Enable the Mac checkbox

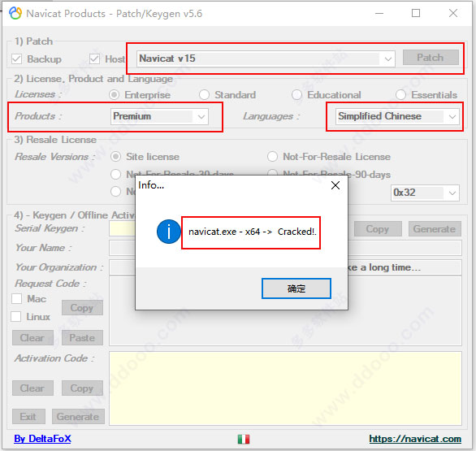point(17,298)
